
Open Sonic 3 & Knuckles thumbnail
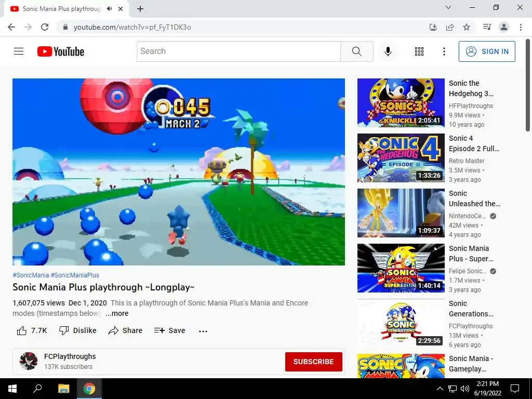[401, 102]
